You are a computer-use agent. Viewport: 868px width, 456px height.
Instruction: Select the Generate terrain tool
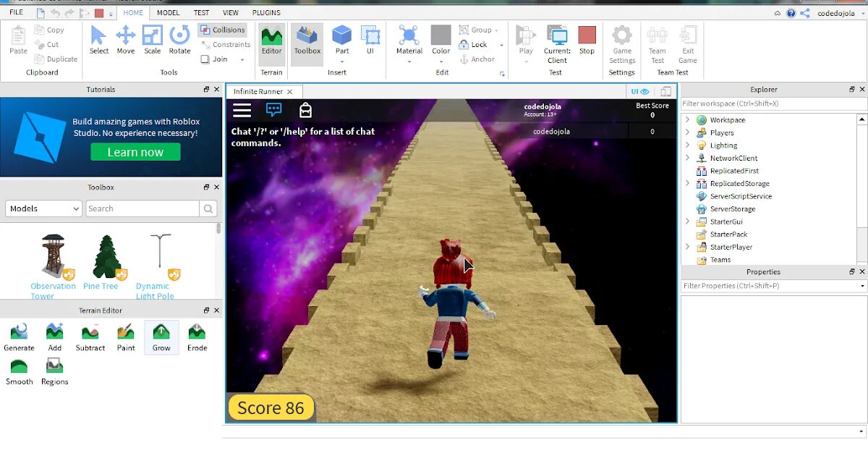coord(19,337)
